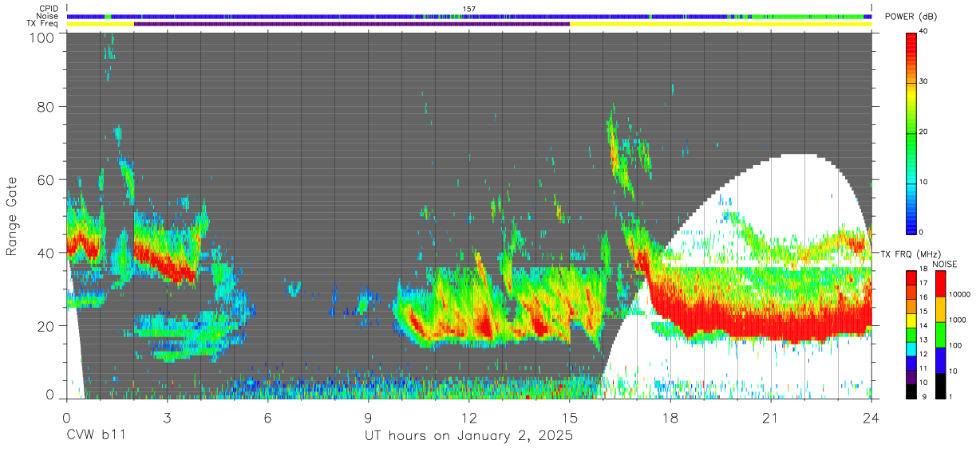Click the red top segment of TX FRQ scale
The width and height of the screenshot is (980, 452).
point(912,277)
